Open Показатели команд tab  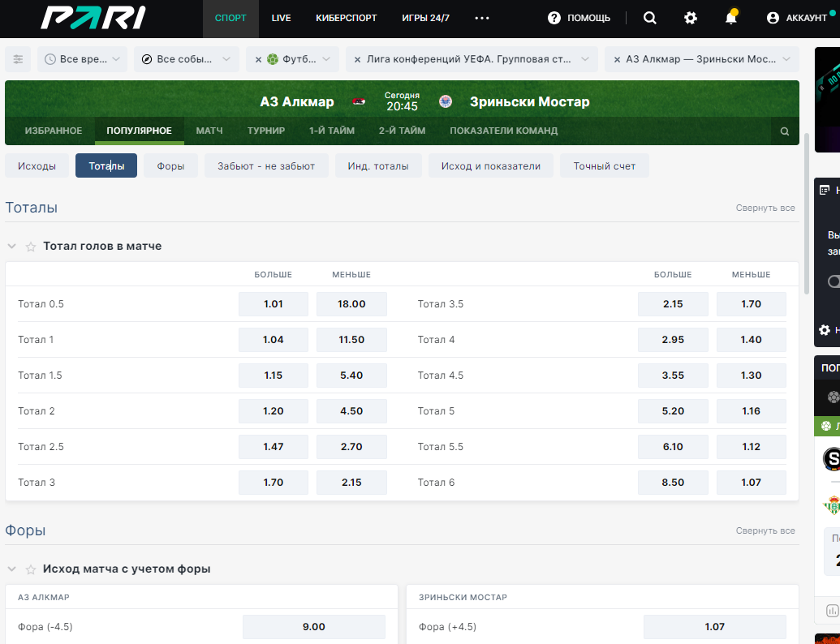pyautogui.click(x=503, y=131)
